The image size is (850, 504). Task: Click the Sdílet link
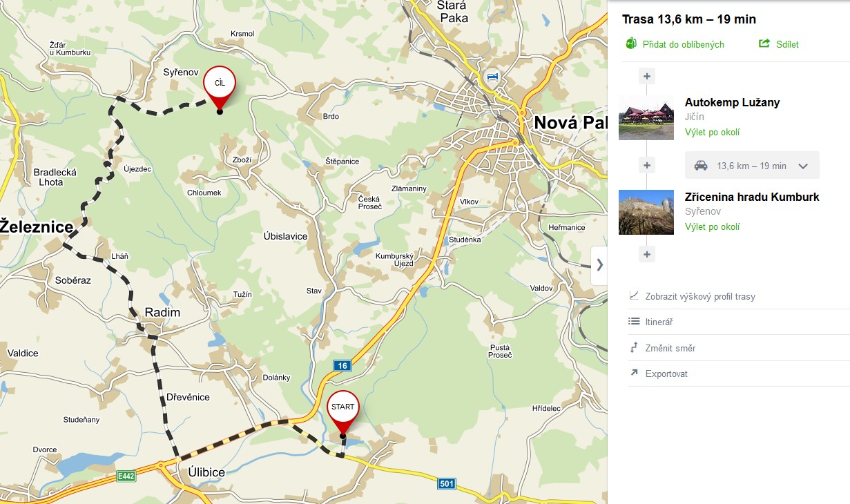click(787, 44)
